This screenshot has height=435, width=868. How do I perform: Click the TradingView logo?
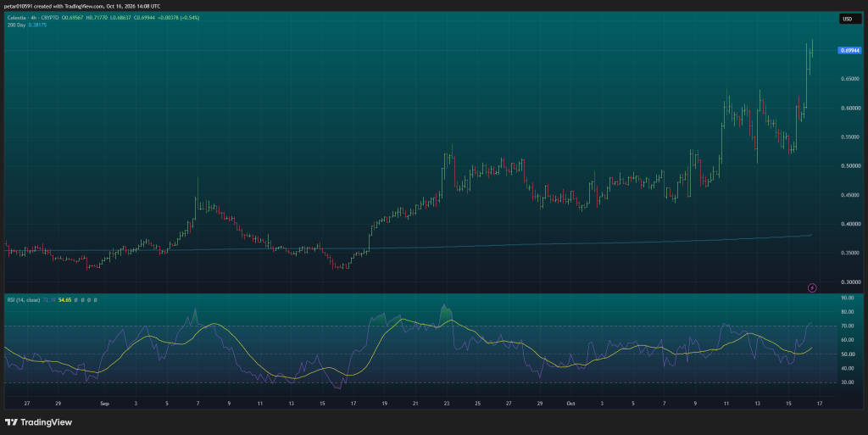(38, 422)
